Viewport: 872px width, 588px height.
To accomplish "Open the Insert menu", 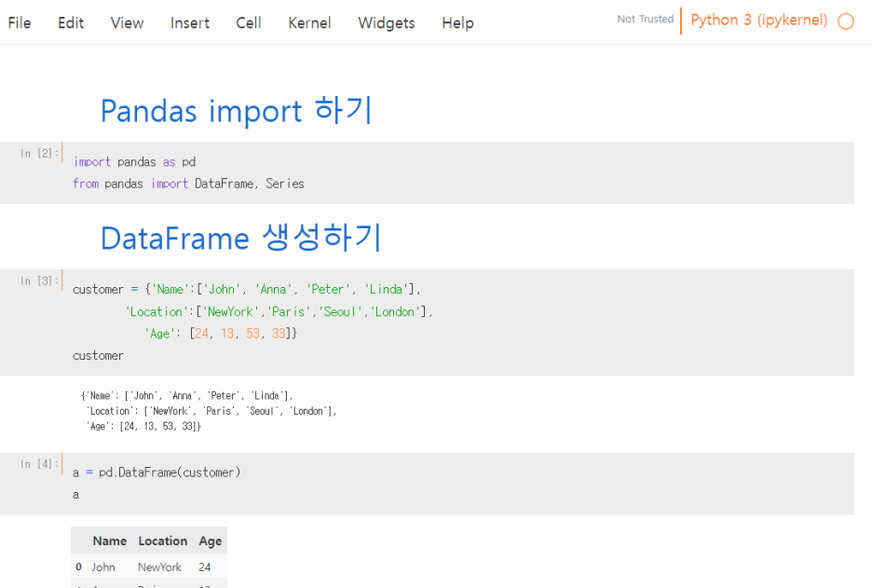I will (x=190, y=22).
